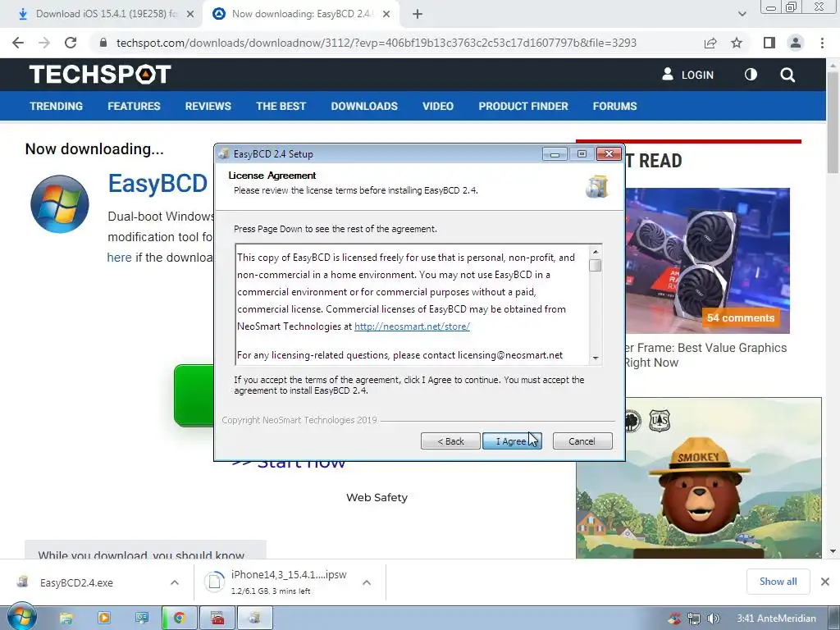Click the license text scroll up arrow
Image resolution: width=840 pixels, height=630 pixels.
coord(596,251)
